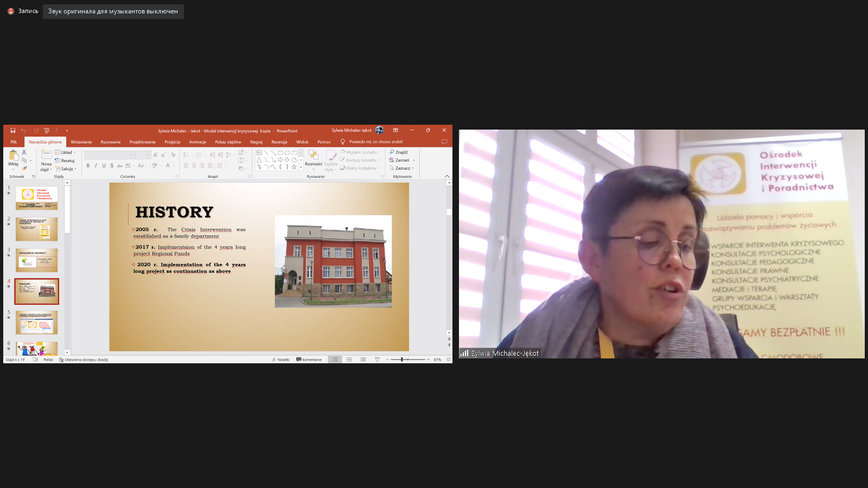Collapse the ribbon with the chevron arrow
This screenshot has width=868, height=488.
[x=447, y=176]
